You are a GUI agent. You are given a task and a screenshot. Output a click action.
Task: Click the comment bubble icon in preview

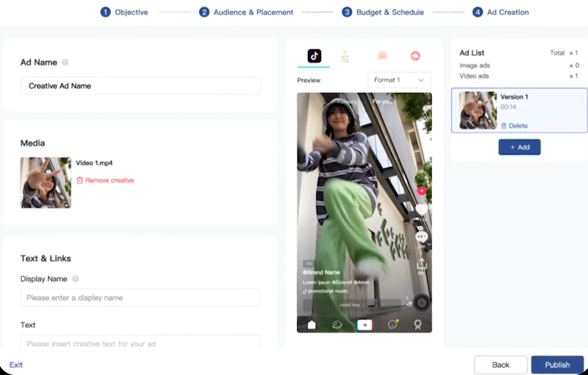[421, 237]
